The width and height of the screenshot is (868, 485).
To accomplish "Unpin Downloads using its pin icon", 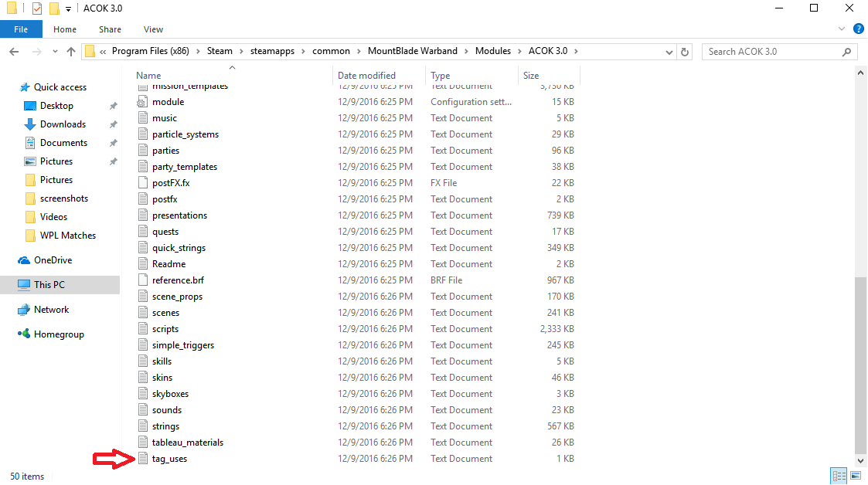I will [113, 124].
